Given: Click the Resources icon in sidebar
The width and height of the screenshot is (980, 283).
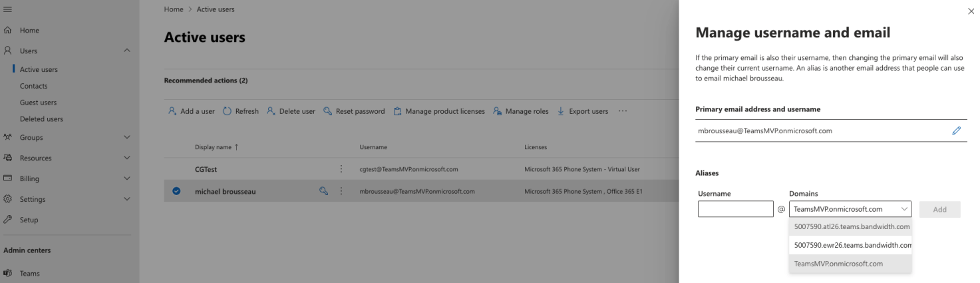Looking at the screenshot, I should pos(8,158).
